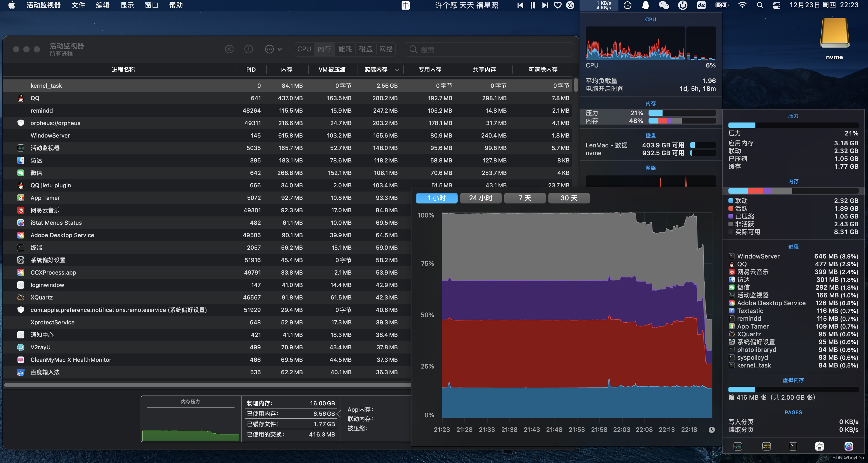Open Activity Monitor from iStat panel footer
The width and height of the screenshot is (868, 463).
tap(738, 446)
